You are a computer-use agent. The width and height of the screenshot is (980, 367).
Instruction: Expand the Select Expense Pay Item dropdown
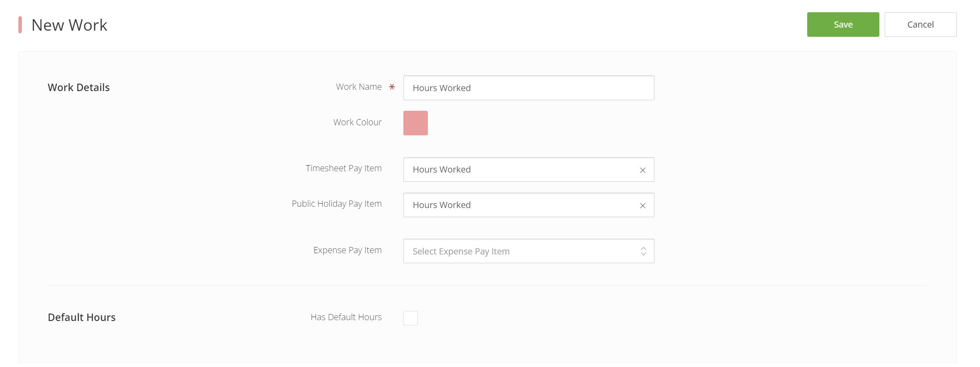coord(528,251)
